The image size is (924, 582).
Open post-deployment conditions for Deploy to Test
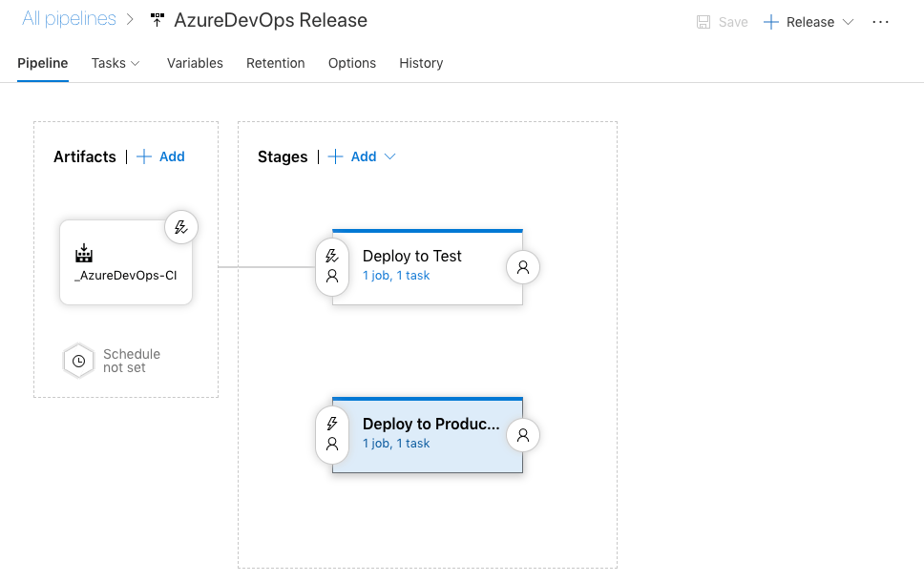coord(522,267)
